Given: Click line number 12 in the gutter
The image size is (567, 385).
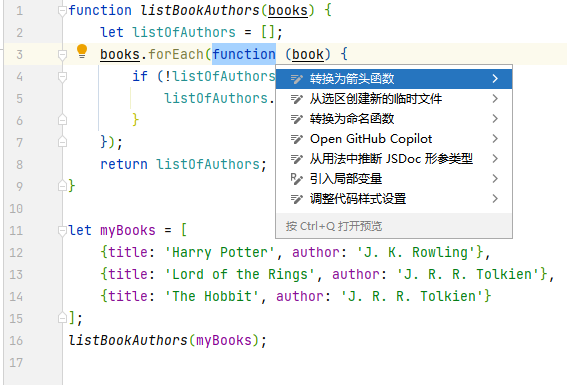Looking at the screenshot, I should point(16,252).
